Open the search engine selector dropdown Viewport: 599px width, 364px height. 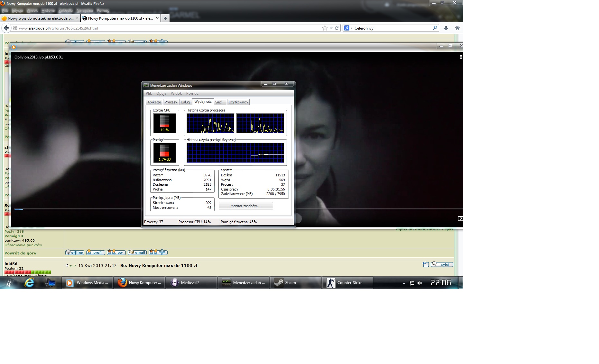(351, 28)
